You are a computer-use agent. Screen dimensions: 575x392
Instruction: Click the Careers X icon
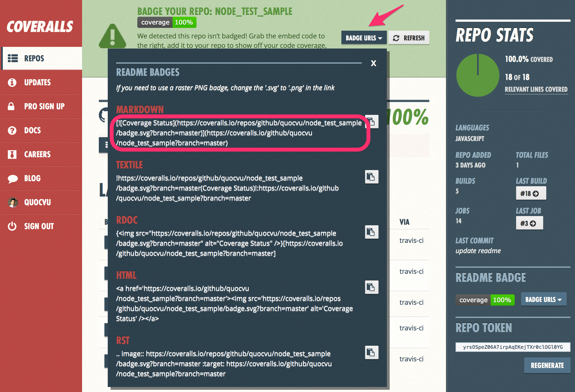[12, 151]
